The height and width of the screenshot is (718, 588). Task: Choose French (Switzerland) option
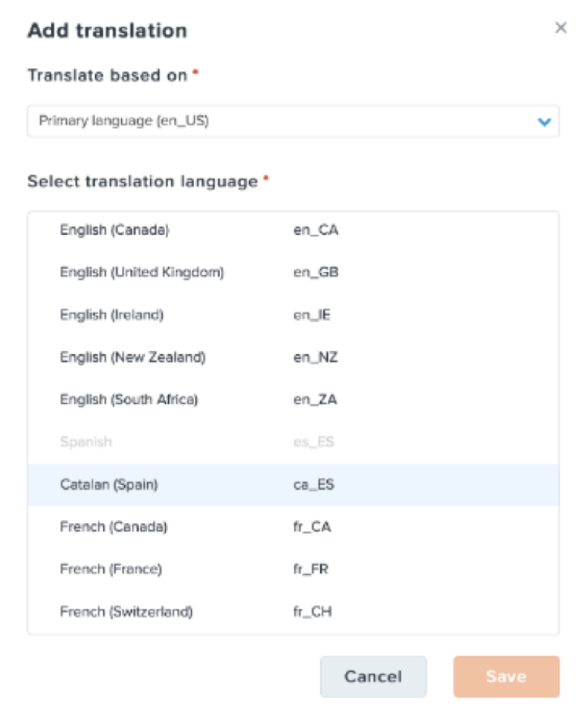[x=126, y=612]
